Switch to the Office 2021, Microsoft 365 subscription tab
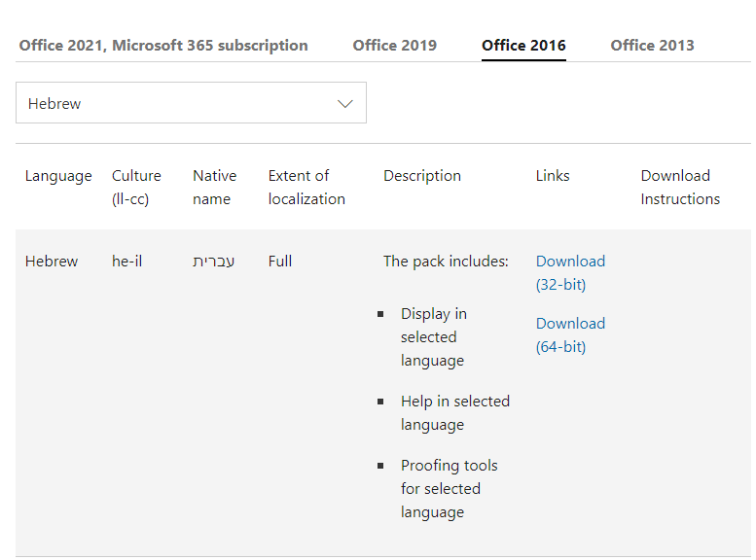Image resolution: width=756 pixels, height=560 pixels. 163,45
